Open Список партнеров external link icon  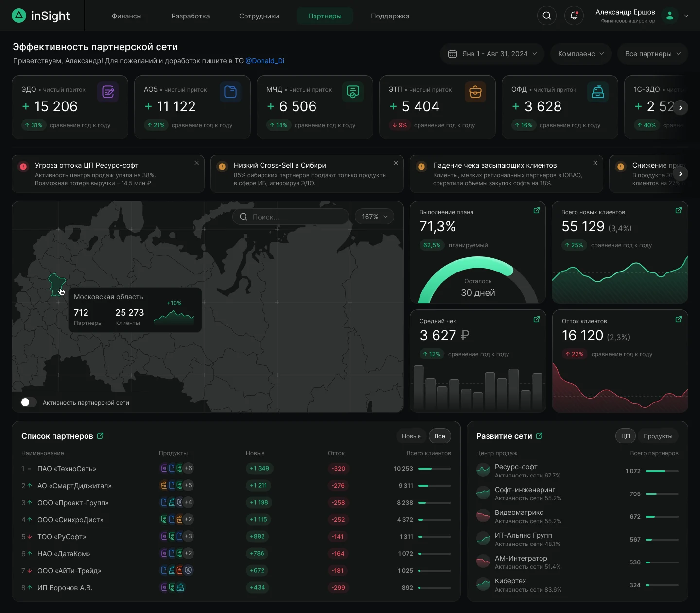(100, 436)
